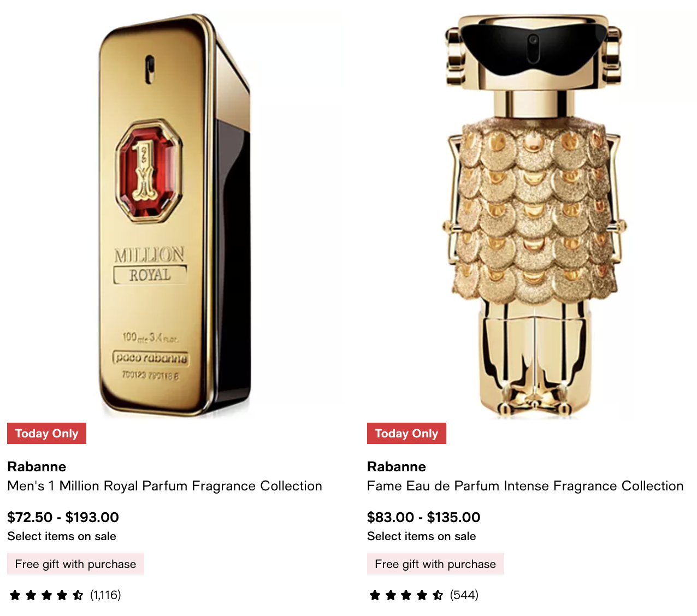The image size is (697, 616).
Task: Click the star rating icons for Fame
Action: 406,595
